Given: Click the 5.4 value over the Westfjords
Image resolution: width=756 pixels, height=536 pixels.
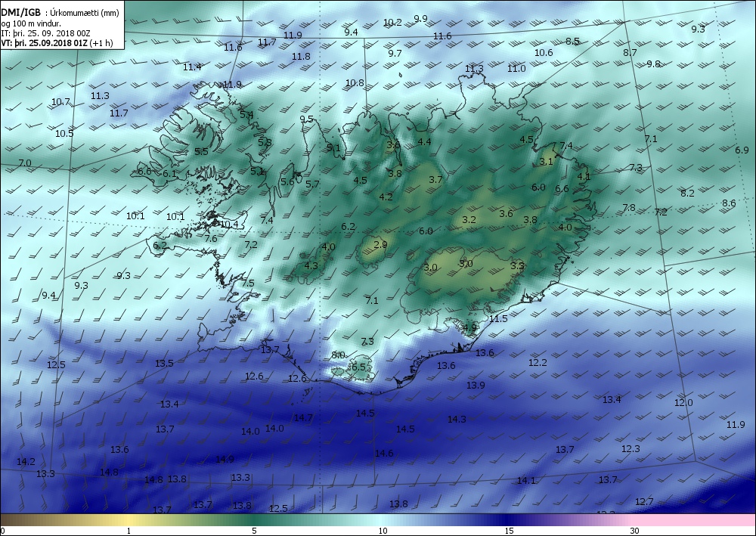Looking at the screenshot, I should tap(246, 114).
